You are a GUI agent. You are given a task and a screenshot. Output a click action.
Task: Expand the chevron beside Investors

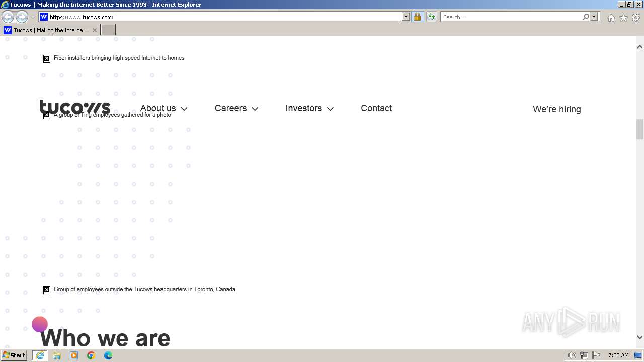pos(330,109)
